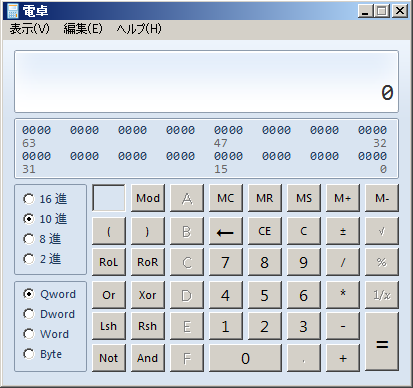Tap digit 1 on the keypad

click(x=226, y=326)
